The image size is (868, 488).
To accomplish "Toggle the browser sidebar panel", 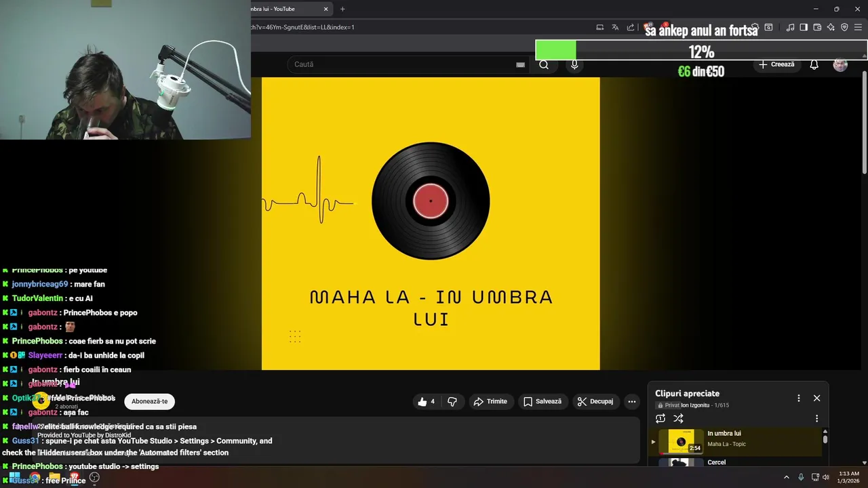I will tap(804, 27).
